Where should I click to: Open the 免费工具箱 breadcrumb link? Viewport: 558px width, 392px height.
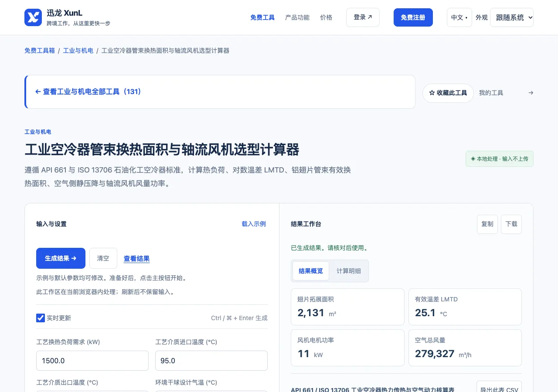click(x=40, y=51)
